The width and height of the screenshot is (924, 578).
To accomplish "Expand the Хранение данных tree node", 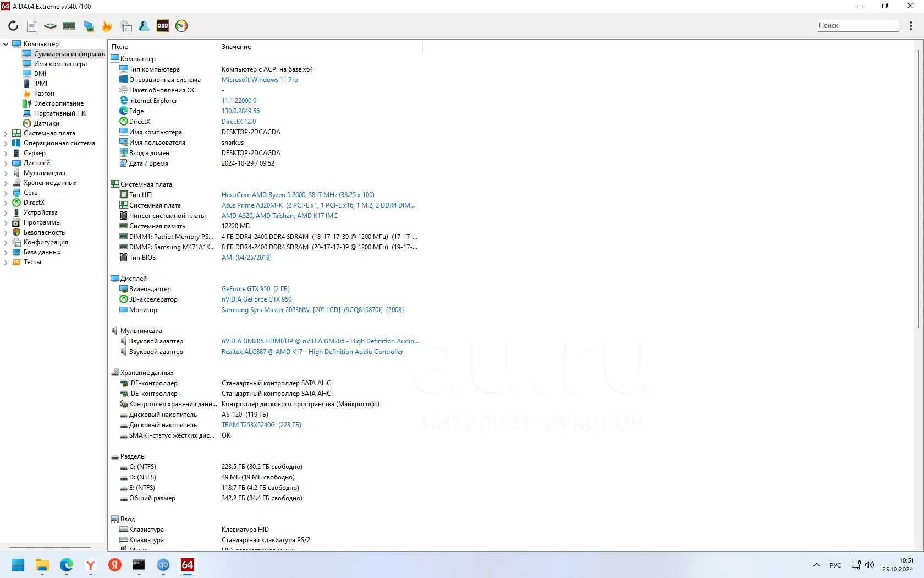I will [x=6, y=183].
